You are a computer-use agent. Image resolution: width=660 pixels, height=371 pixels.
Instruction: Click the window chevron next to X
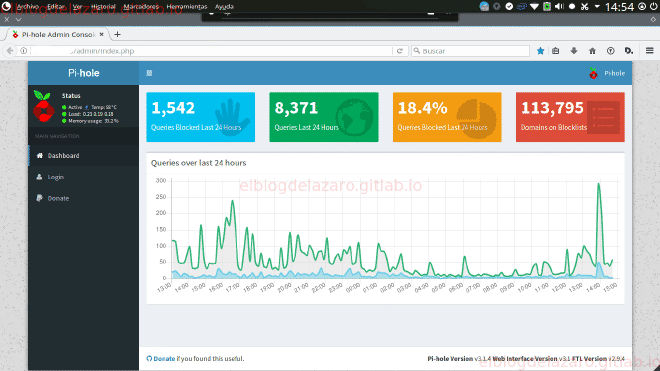click(19, 19)
